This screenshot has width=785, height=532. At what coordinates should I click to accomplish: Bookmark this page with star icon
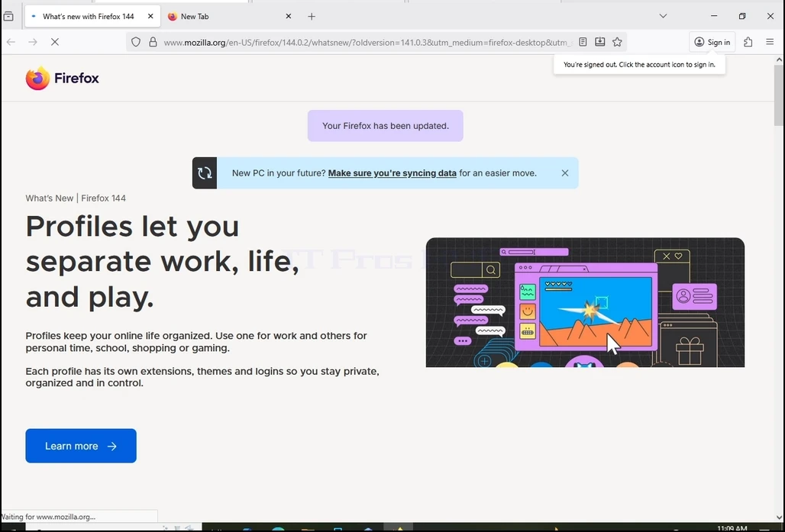coord(617,42)
